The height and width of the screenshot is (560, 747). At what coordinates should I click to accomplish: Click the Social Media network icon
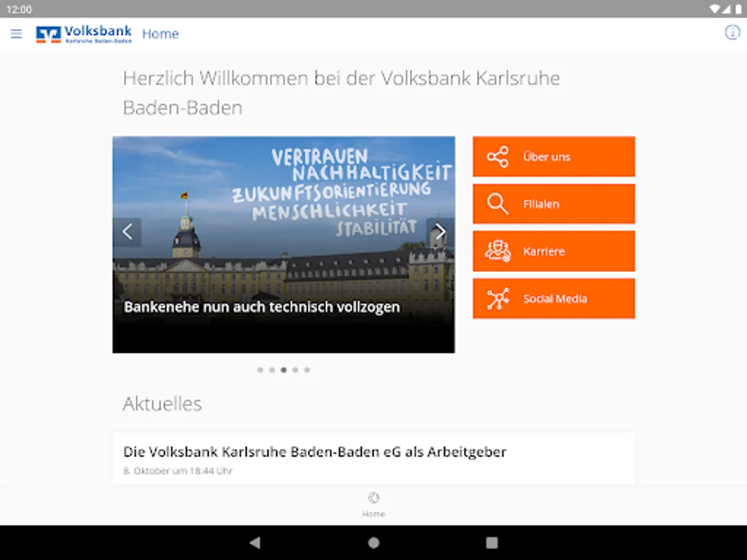(498, 299)
